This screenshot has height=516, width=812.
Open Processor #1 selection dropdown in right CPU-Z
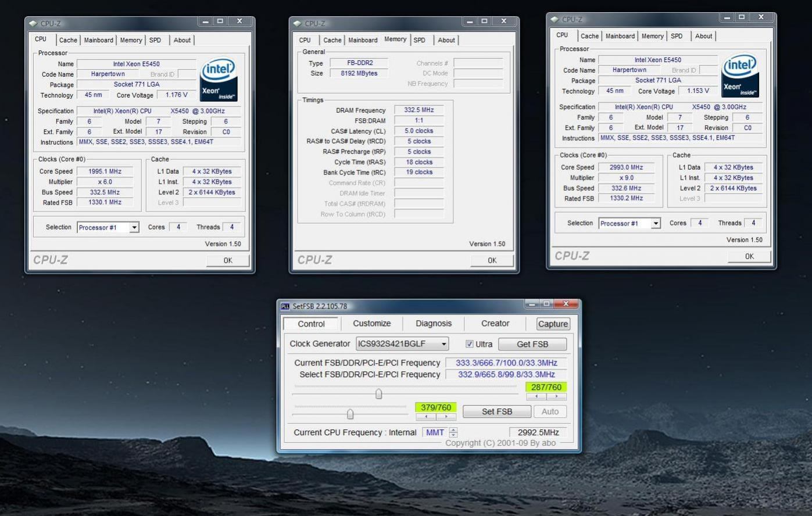click(629, 223)
